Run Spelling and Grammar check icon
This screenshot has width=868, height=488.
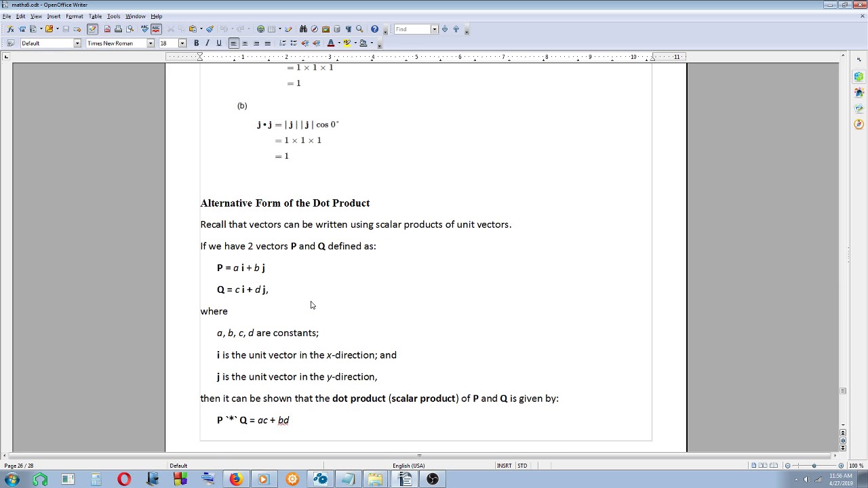click(144, 29)
